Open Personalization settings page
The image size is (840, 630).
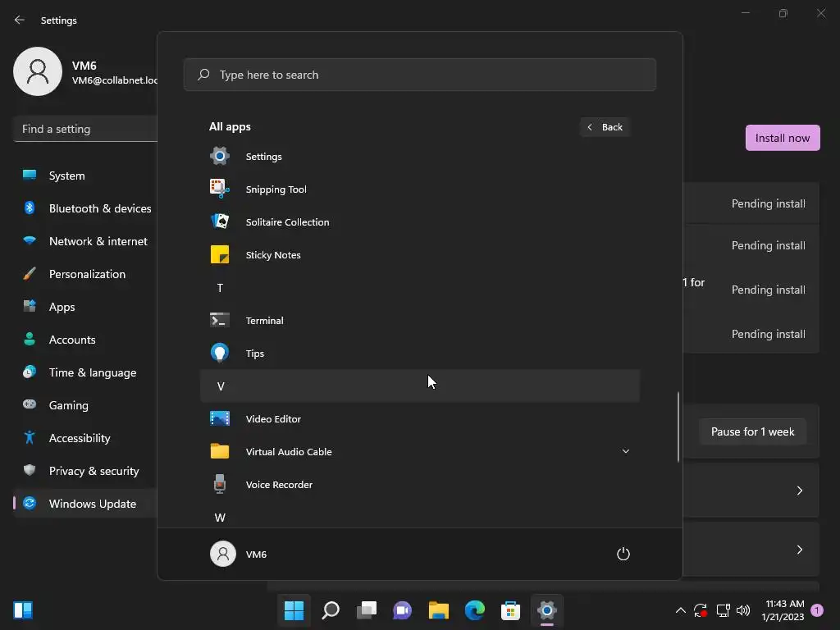85,274
